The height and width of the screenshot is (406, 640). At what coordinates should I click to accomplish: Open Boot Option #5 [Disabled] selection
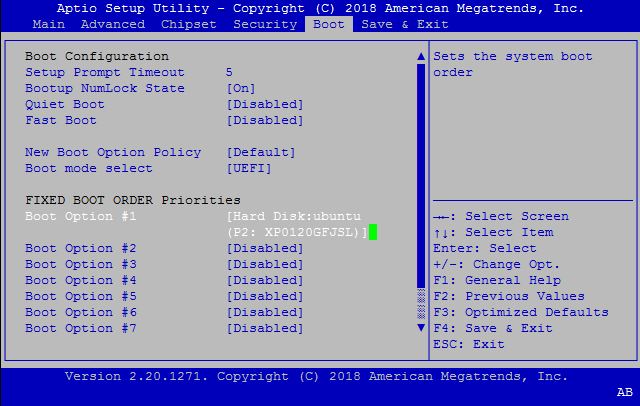pyautogui.click(x=265, y=296)
